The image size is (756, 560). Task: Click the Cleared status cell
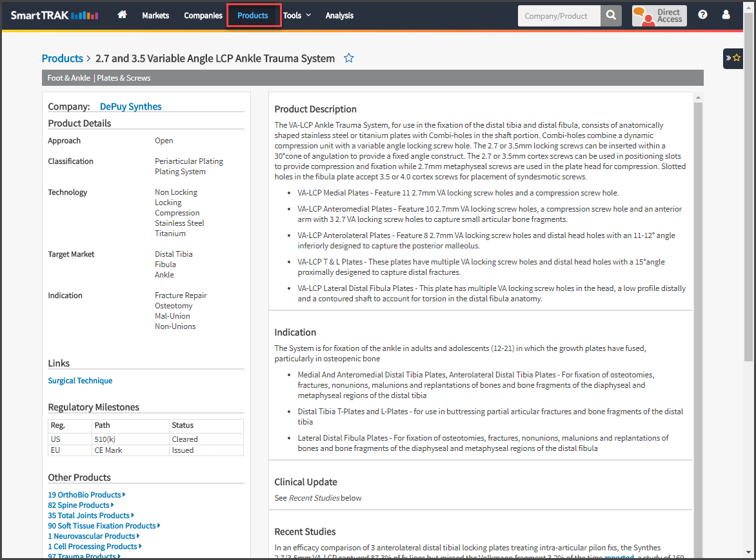[x=206, y=439]
